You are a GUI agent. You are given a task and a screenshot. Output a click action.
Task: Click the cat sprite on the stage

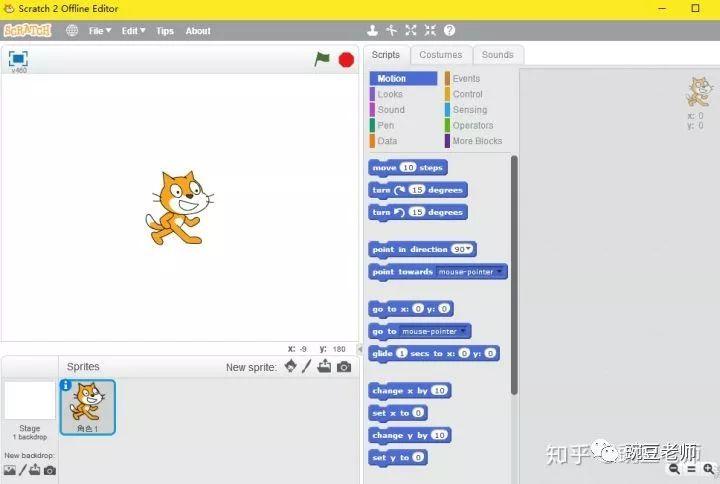[179, 208]
